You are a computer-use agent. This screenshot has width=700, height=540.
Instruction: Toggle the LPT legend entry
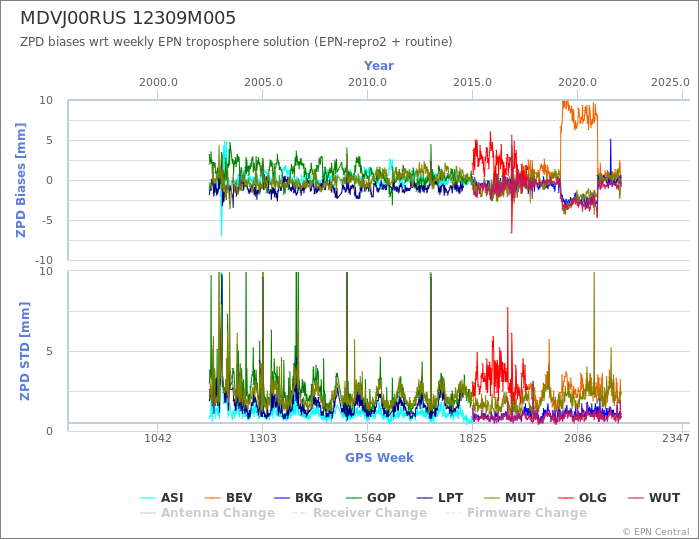pos(439,498)
